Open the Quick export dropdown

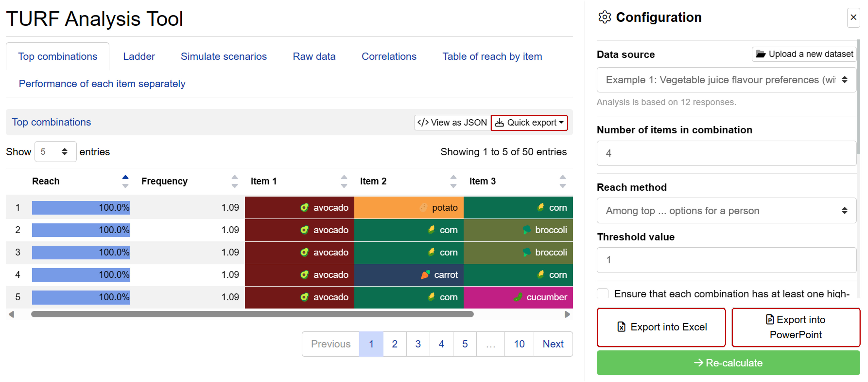pyautogui.click(x=529, y=123)
